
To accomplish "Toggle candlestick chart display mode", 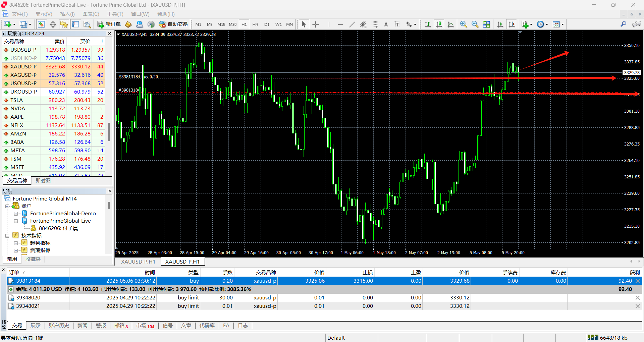I will [x=439, y=24].
